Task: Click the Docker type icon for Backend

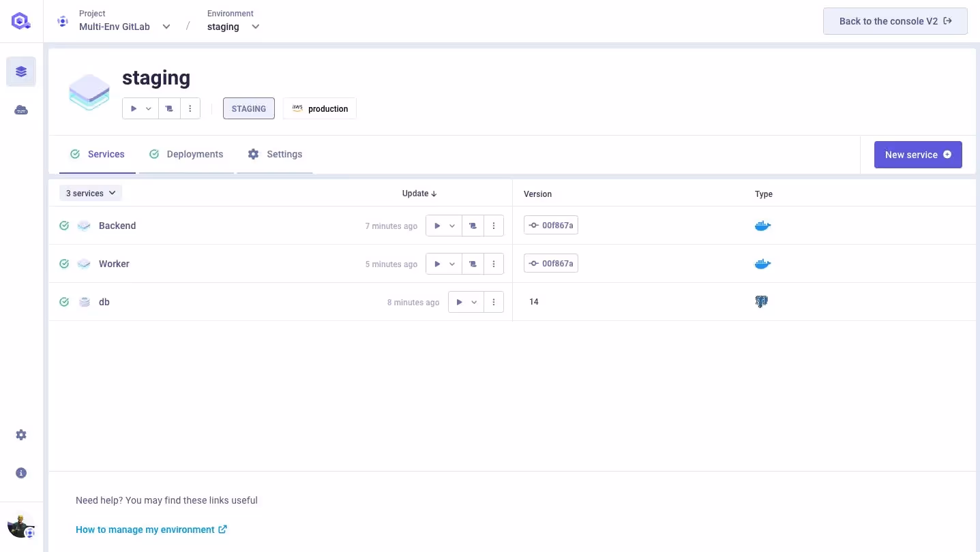Action: (762, 226)
